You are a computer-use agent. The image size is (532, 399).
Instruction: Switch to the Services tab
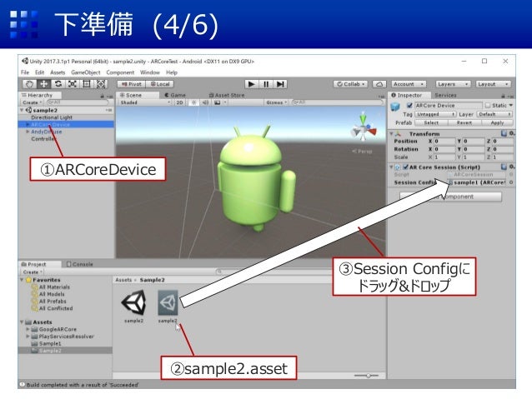(x=445, y=95)
